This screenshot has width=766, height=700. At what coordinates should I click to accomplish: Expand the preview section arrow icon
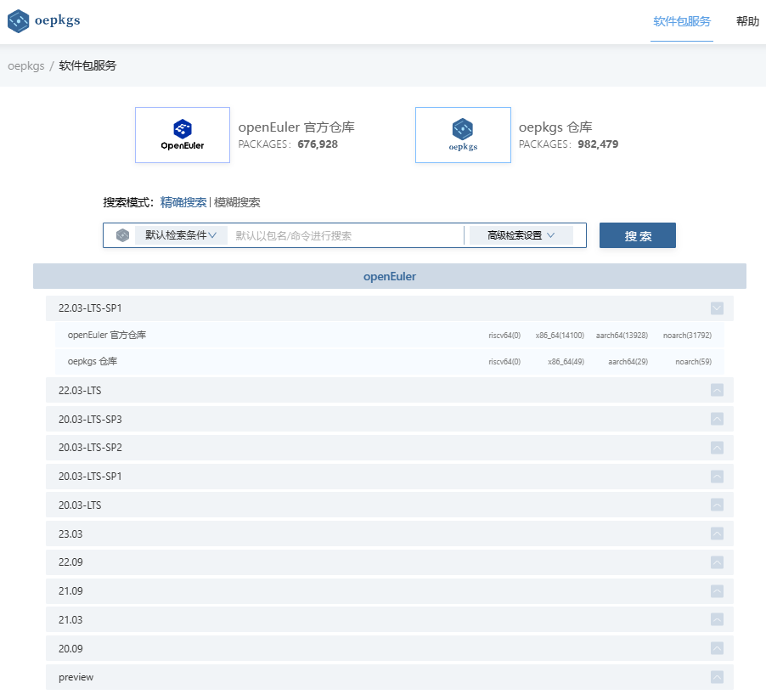pos(717,677)
